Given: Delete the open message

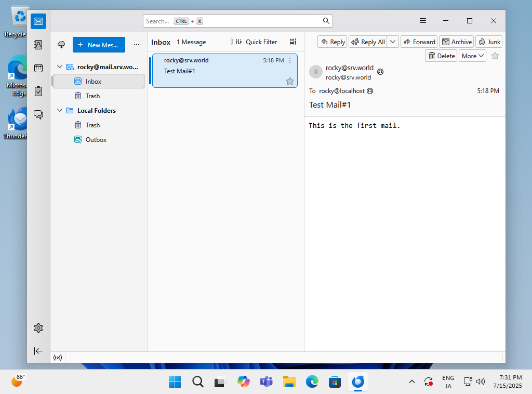Looking at the screenshot, I should click(441, 56).
